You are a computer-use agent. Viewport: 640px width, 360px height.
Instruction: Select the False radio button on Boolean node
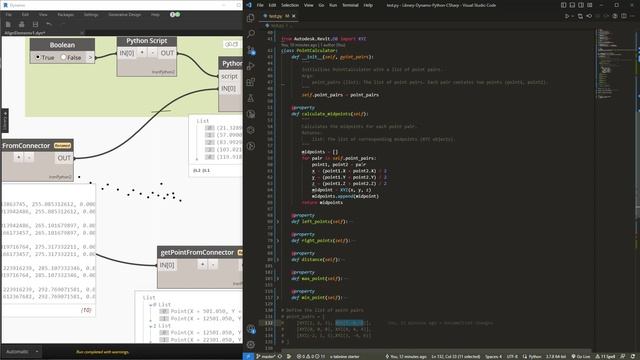point(63,57)
